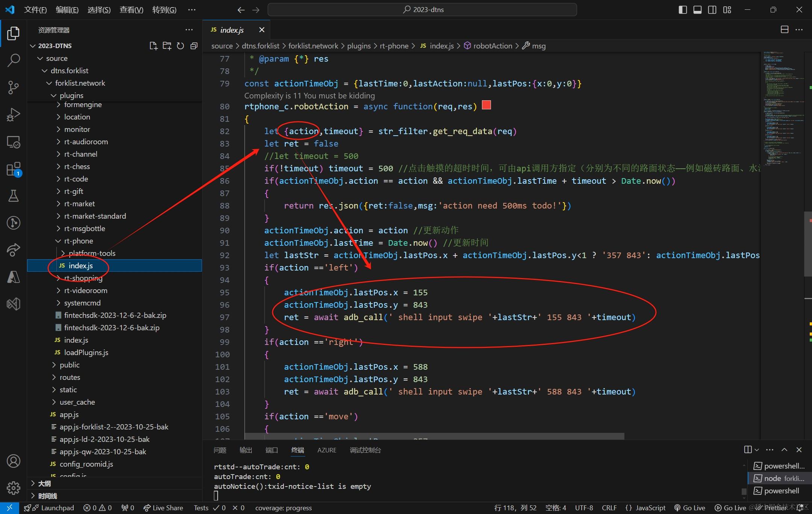Collapse the source folder
812x514 pixels.
[x=115, y=58]
